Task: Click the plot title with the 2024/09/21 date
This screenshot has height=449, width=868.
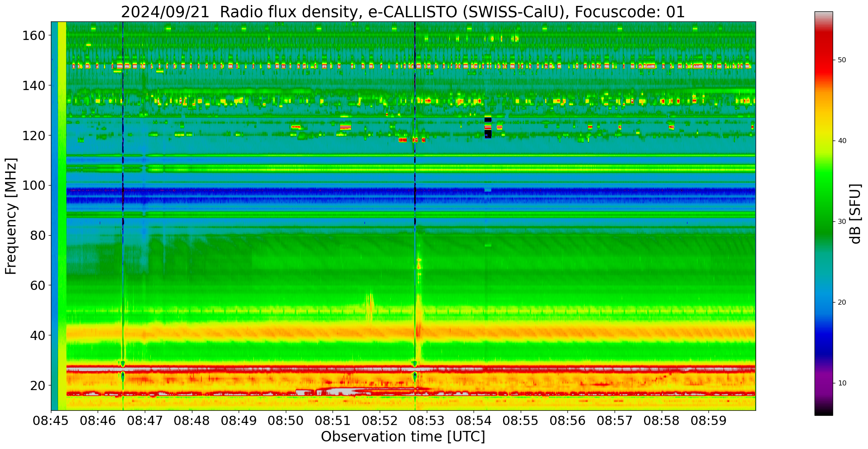Action: (x=403, y=12)
